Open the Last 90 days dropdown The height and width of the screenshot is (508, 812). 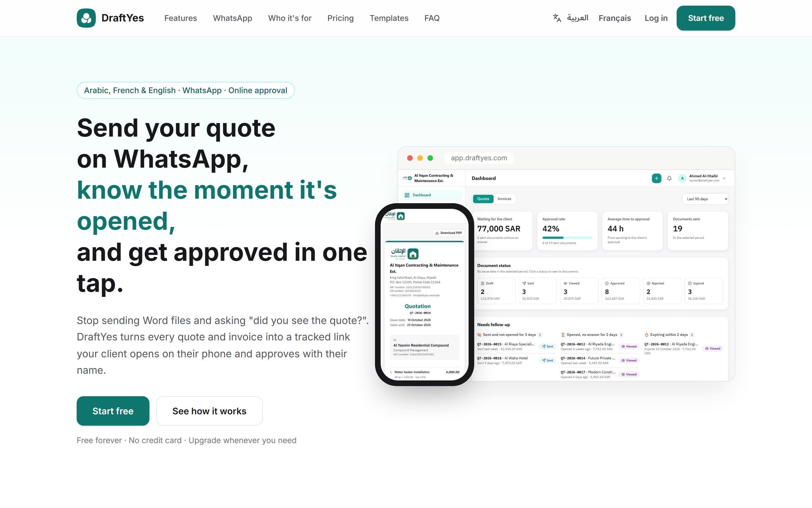[705, 199]
